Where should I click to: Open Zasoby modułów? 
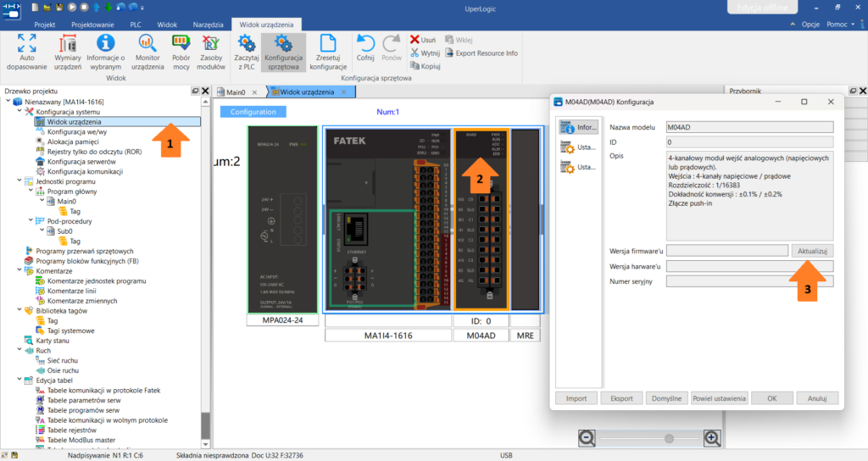[x=211, y=52]
